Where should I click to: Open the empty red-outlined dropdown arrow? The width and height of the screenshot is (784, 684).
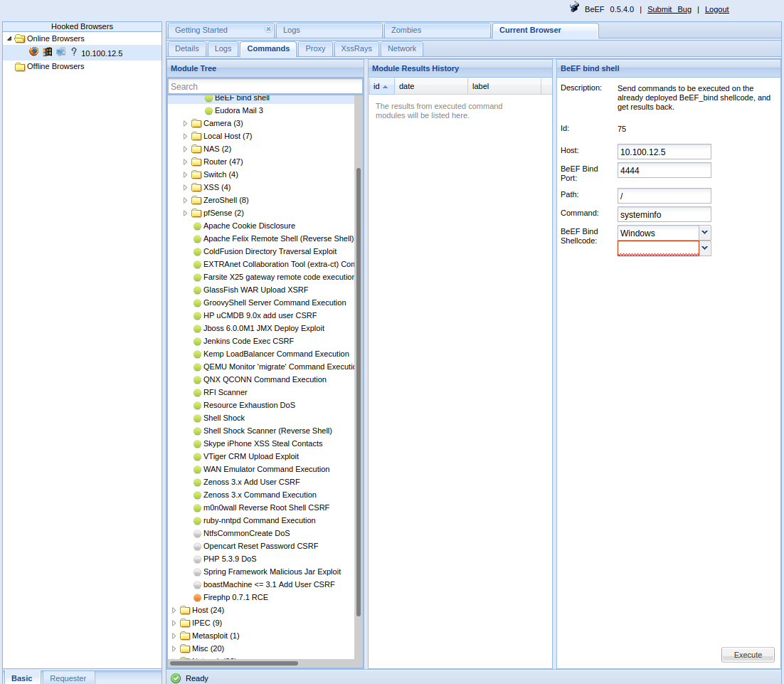(704, 248)
